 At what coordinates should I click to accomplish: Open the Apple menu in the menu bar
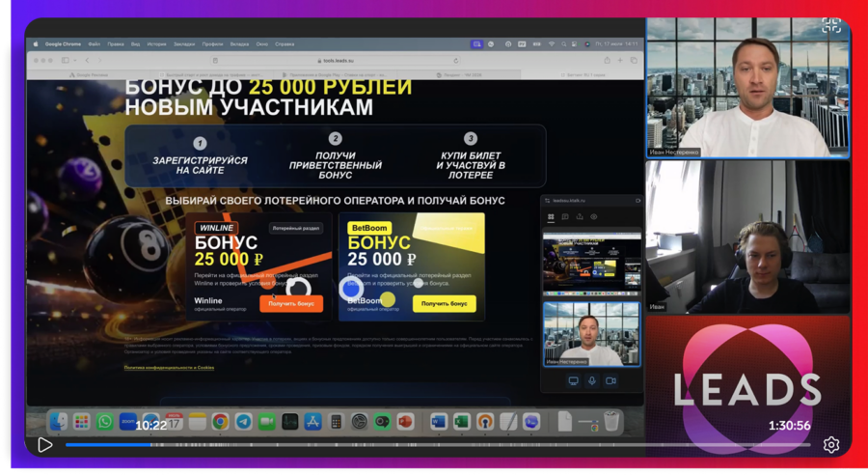36,44
